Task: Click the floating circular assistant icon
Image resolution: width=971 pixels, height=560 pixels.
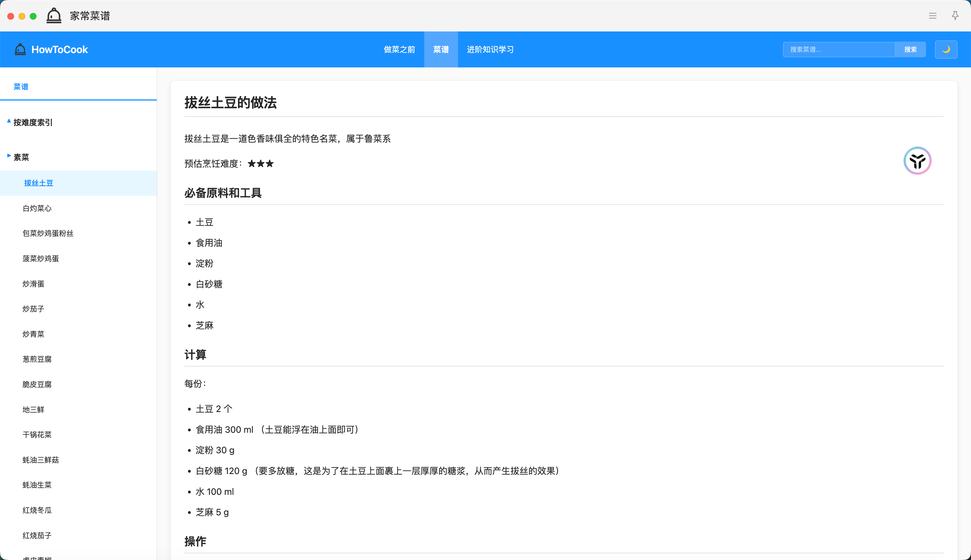Action: [917, 161]
